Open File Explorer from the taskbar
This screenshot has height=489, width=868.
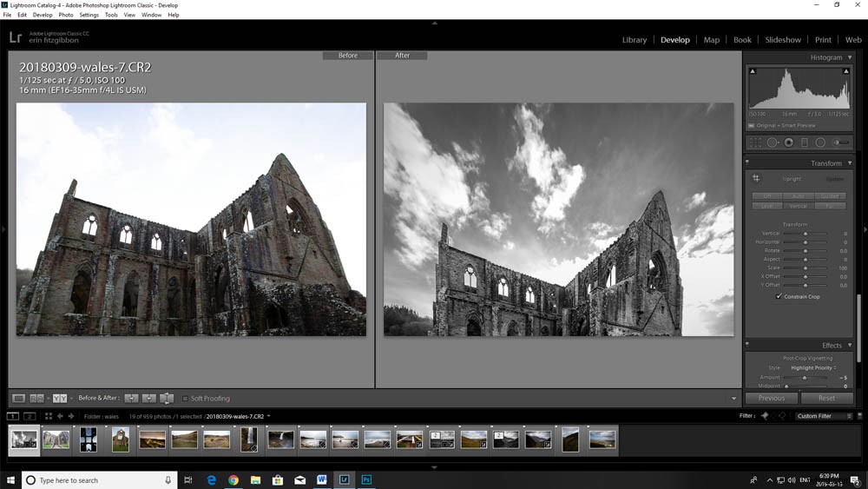255,479
